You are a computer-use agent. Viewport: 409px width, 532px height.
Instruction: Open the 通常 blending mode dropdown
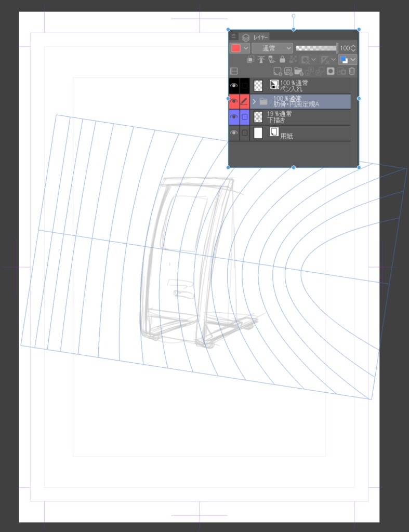coord(272,48)
